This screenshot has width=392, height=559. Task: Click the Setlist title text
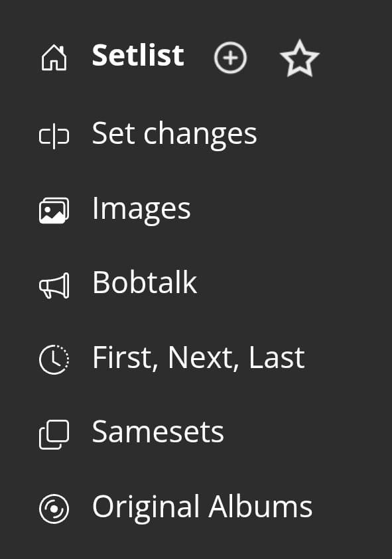coord(138,56)
